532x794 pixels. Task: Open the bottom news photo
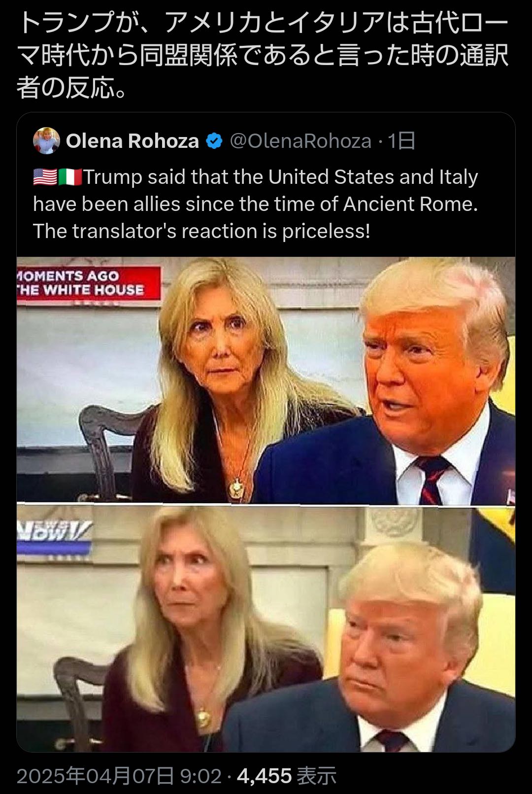tap(266, 628)
